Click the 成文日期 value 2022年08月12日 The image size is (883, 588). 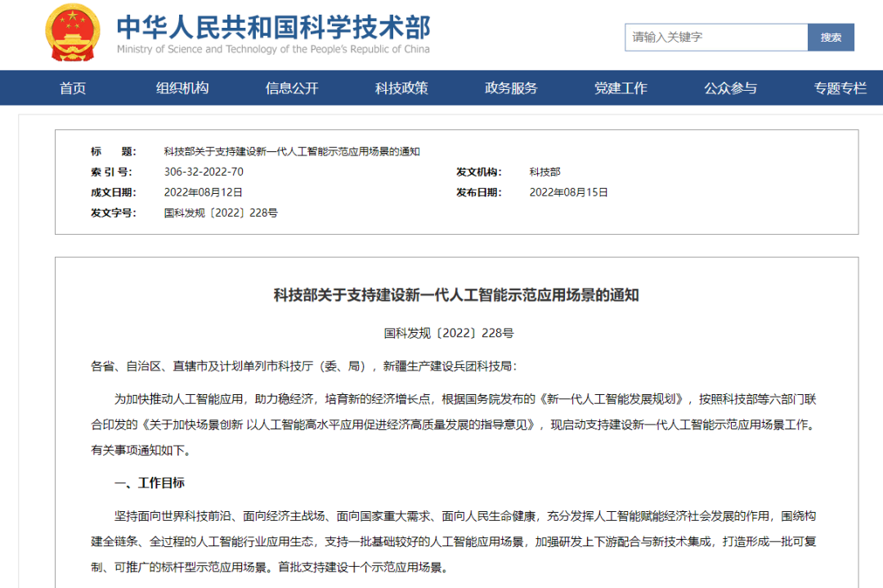click(204, 192)
